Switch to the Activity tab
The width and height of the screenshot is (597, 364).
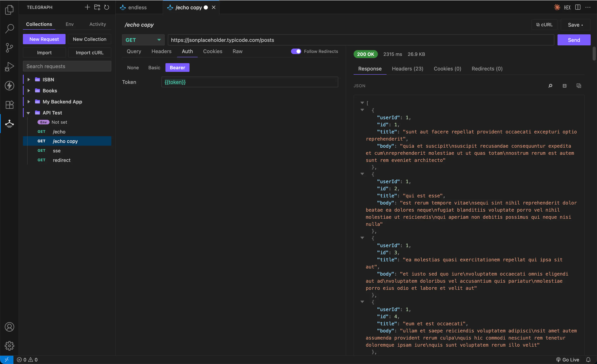pos(98,24)
